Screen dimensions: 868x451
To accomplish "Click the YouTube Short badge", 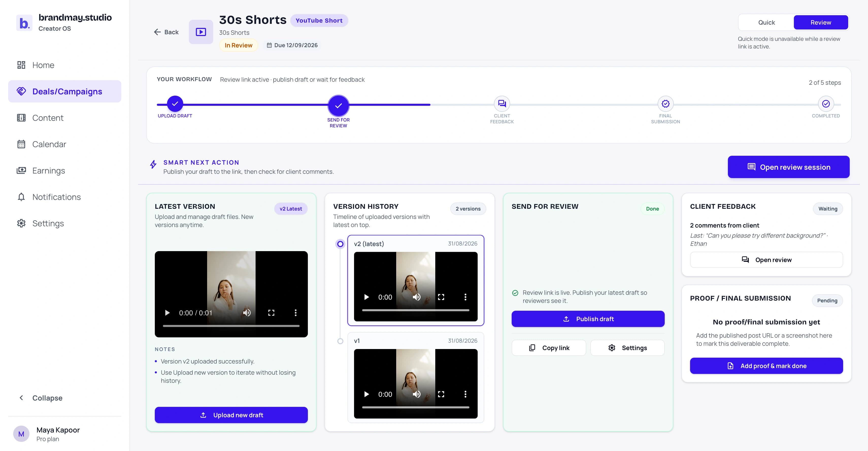I will (319, 21).
